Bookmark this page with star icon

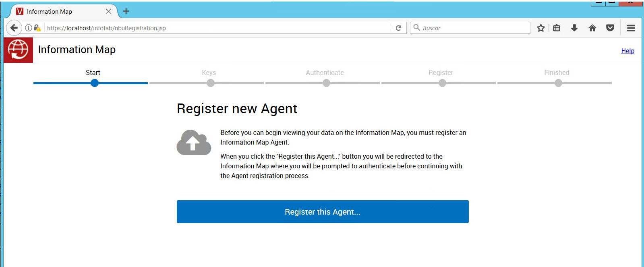pyautogui.click(x=540, y=28)
